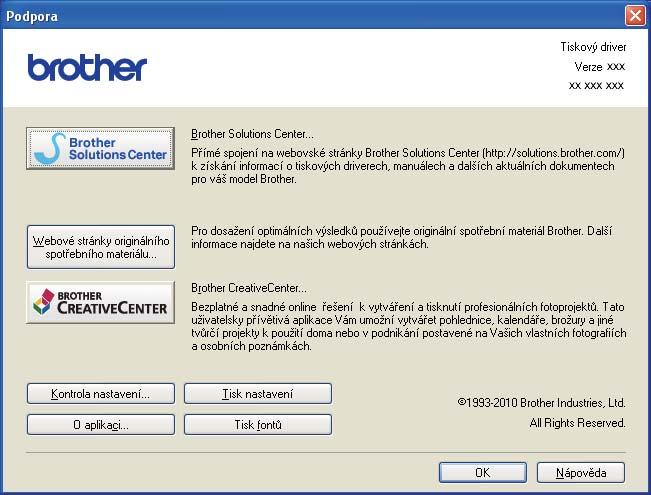
Task: Click the 'Pro dosažení optimálních výsledků' description
Action: tap(401, 238)
